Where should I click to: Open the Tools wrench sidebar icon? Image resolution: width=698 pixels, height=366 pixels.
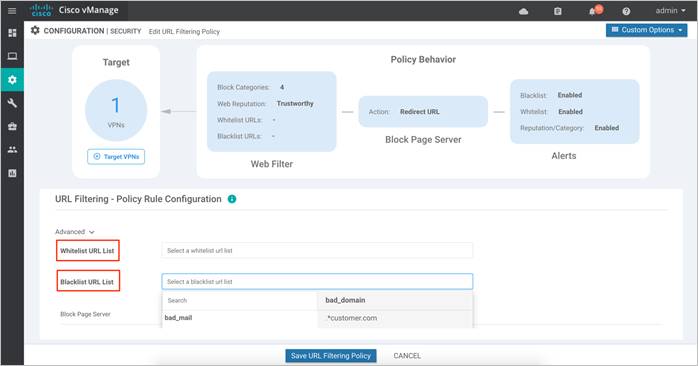tap(12, 103)
